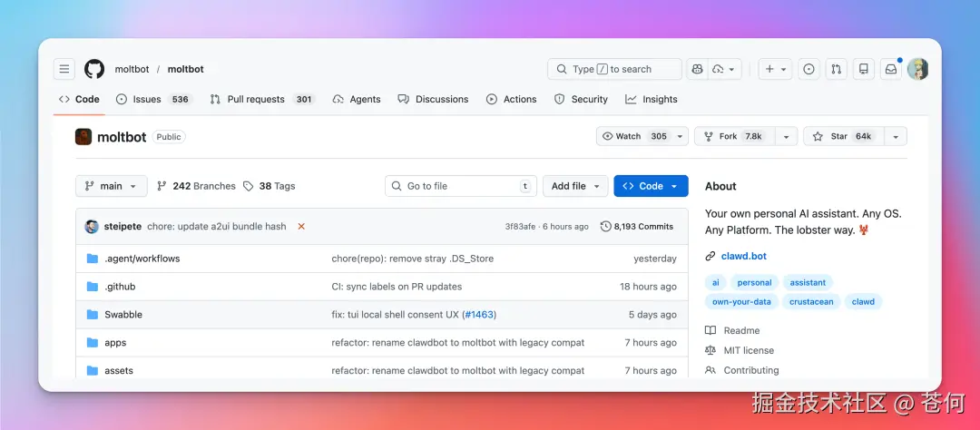Open the create new plus dropdown
Screen dimensions: 980x430
point(776,69)
